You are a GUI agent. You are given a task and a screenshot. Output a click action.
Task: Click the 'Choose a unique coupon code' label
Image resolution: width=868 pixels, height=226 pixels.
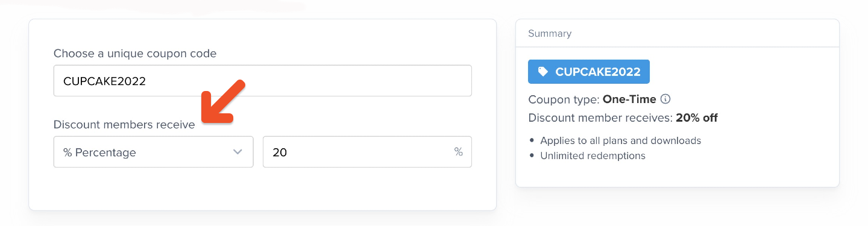pyautogui.click(x=135, y=54)
